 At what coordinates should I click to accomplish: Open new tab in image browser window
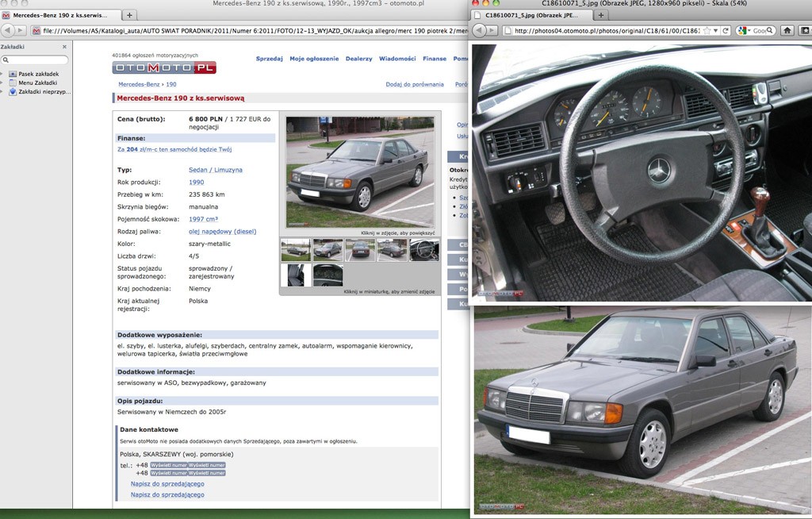click(x=600, y=15)
